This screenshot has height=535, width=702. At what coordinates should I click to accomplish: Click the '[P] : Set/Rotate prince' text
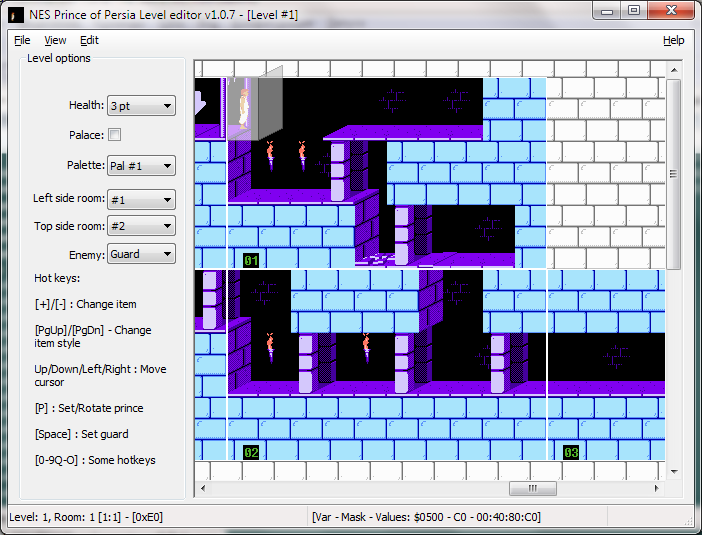89,408
